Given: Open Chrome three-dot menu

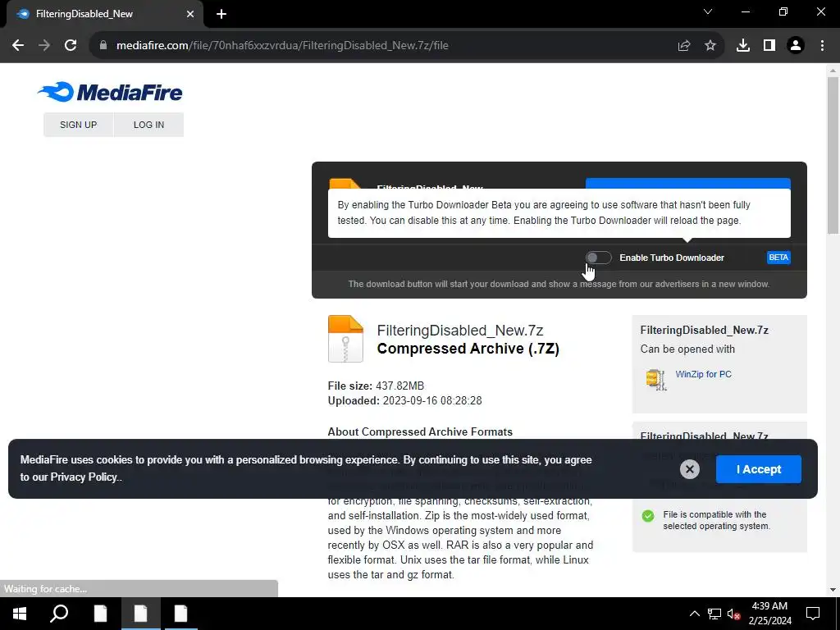Looking at the screenshot, I should [822, 46].
